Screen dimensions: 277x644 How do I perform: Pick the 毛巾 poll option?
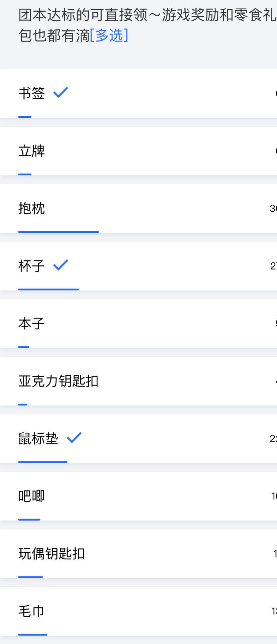point(138,611)
